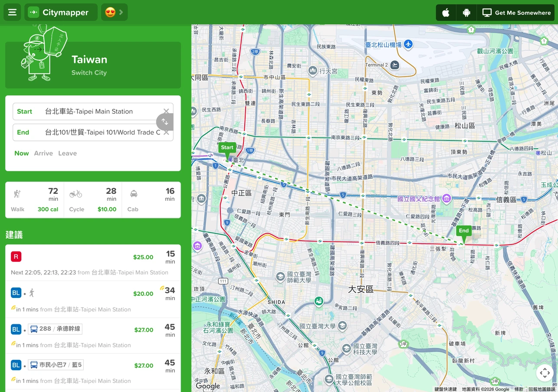Open map camera controls button
This screenshot has height=392, width=558.
(545, 373)
